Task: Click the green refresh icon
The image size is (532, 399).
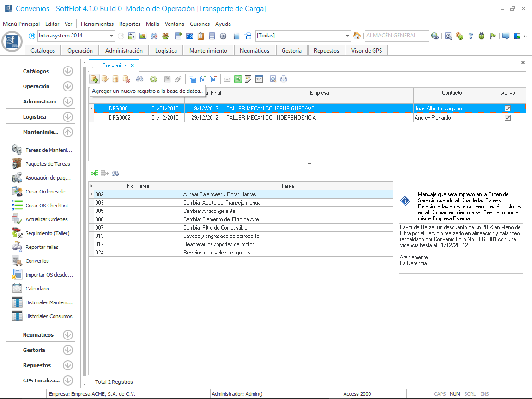Action: click(x=153, y=79)
